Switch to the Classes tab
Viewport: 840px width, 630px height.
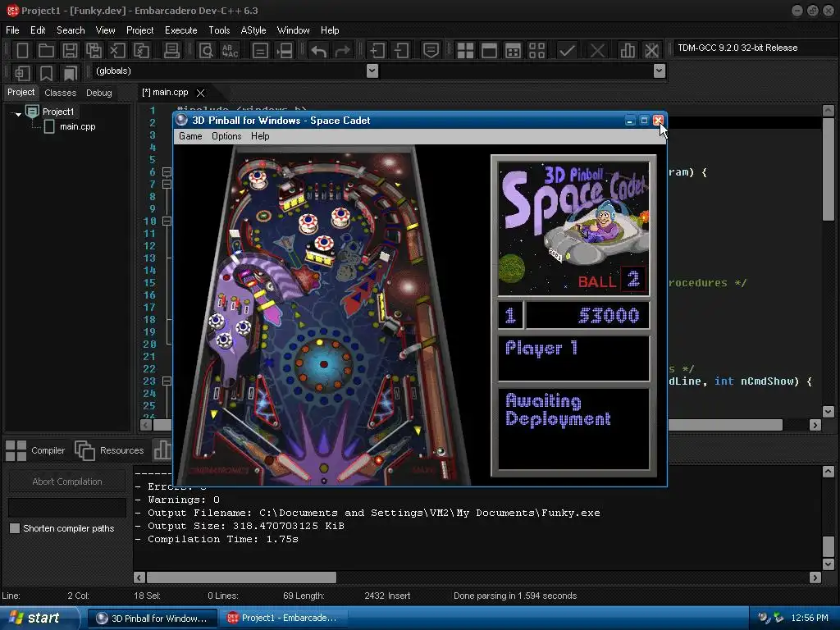61,93
